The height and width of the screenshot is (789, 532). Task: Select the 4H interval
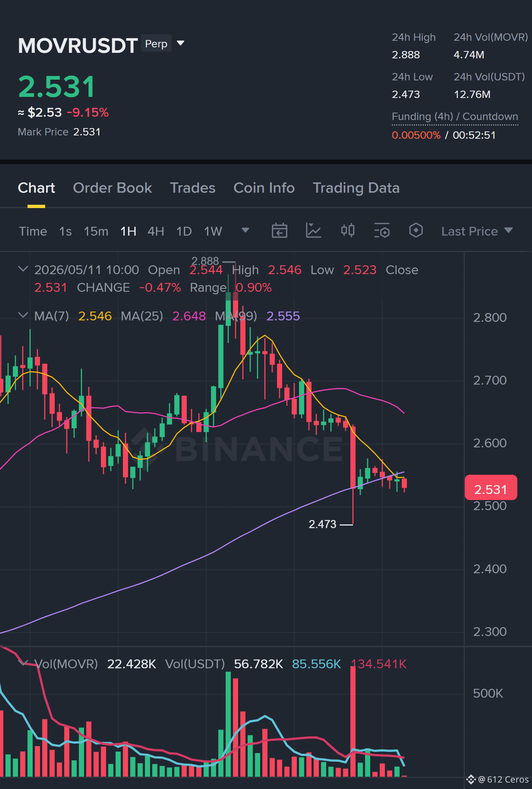click(x=156, y=231)
